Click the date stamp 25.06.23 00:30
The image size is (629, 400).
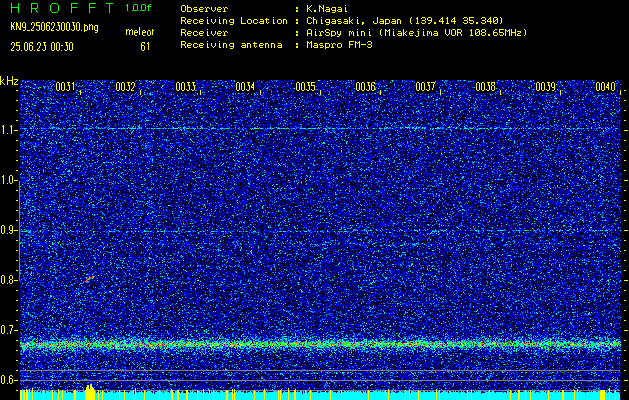[42, 47]
